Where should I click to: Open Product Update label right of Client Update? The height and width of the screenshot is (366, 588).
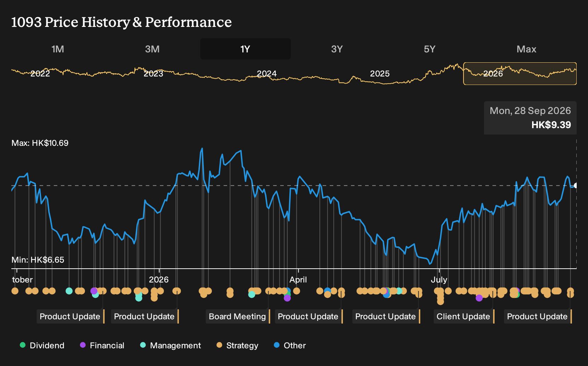538,316
